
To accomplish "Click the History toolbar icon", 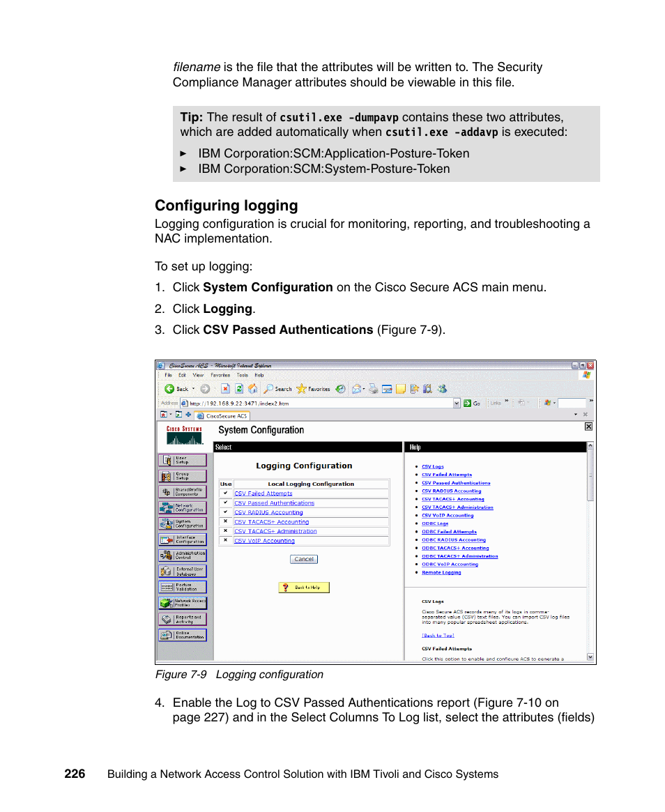I will point(340,389).
